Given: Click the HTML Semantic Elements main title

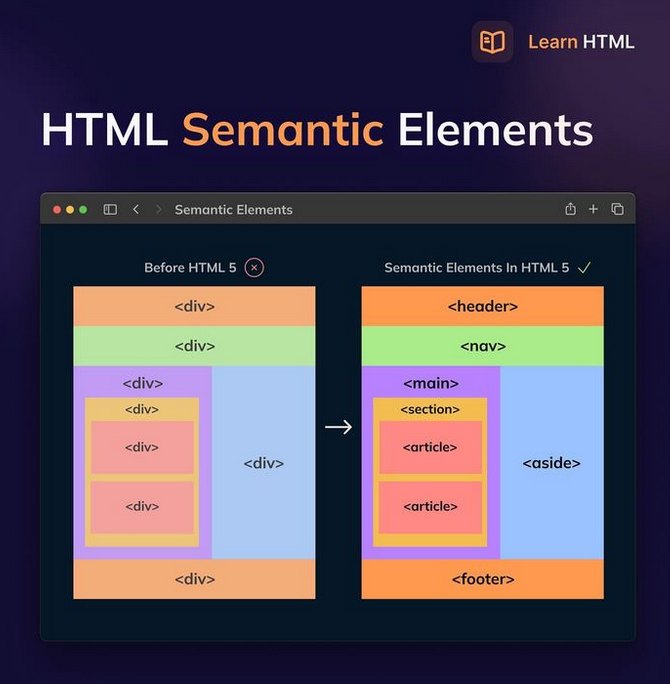Looking at the screenshot, I should pyautogui.click(x=317, y=130).
